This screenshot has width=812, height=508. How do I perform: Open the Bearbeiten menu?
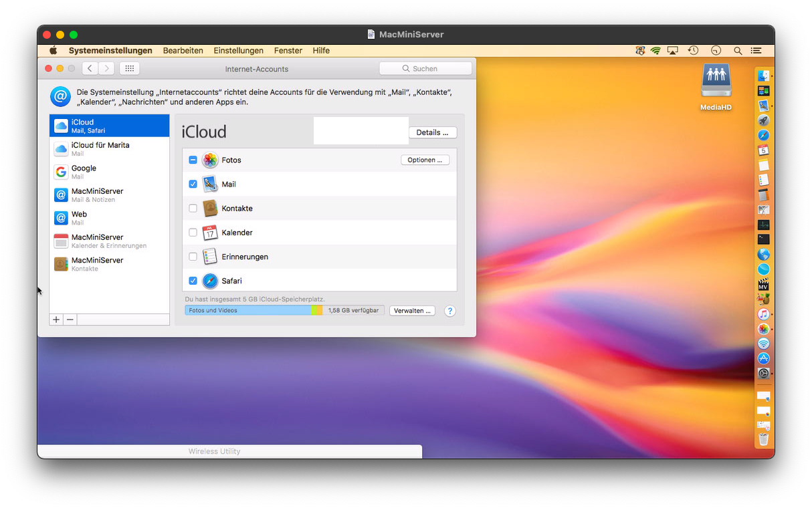[x=183, y=51]
